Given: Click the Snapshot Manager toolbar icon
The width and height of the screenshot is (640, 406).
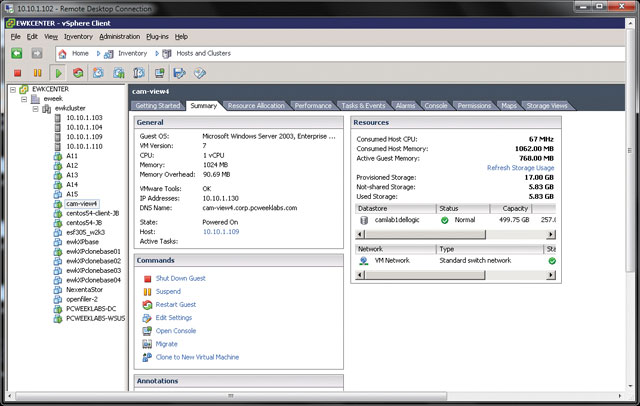Looking at the screenshot, I should click(x=139, y=73).
